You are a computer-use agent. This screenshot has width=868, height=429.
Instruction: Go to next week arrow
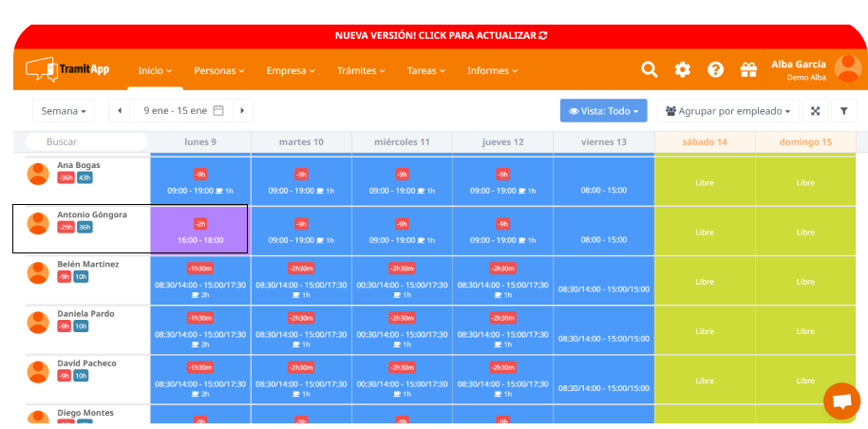click(242, 111)
